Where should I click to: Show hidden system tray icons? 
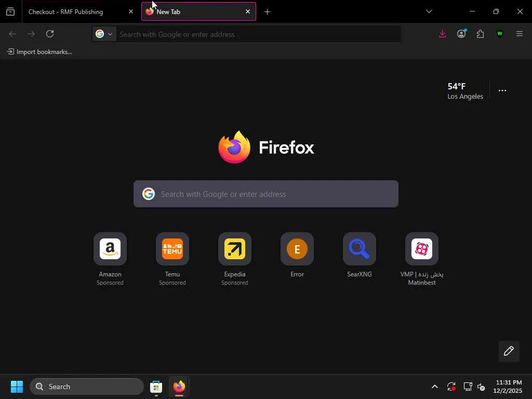435,387
